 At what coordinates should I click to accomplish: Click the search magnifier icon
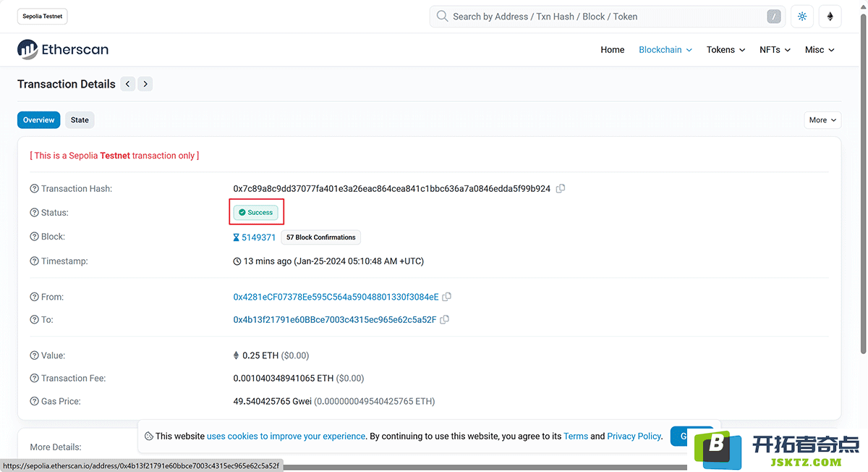click(442, 17)
